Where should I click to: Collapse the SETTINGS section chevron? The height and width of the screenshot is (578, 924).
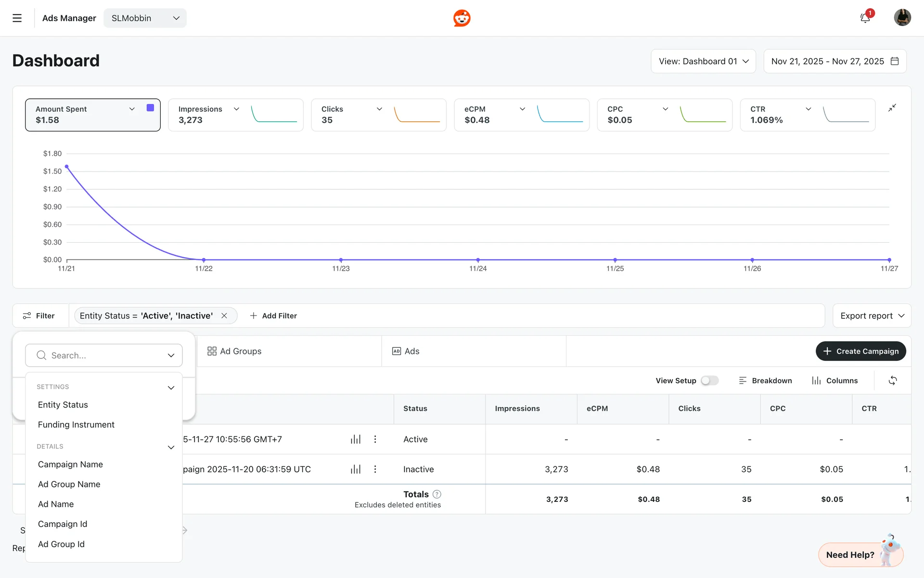pyautogui.click(x=171, y=388)
